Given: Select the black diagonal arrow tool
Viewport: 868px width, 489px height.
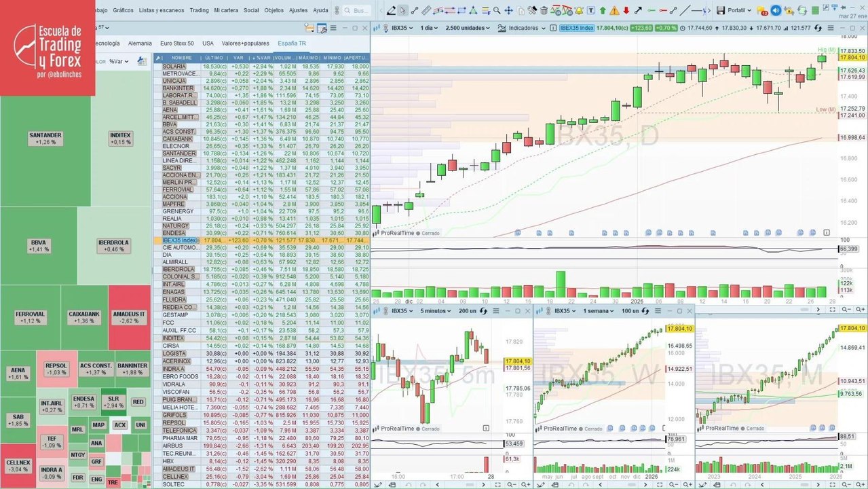Looking at the screenshot, I should pyautogui.click(x=638, y=11).
